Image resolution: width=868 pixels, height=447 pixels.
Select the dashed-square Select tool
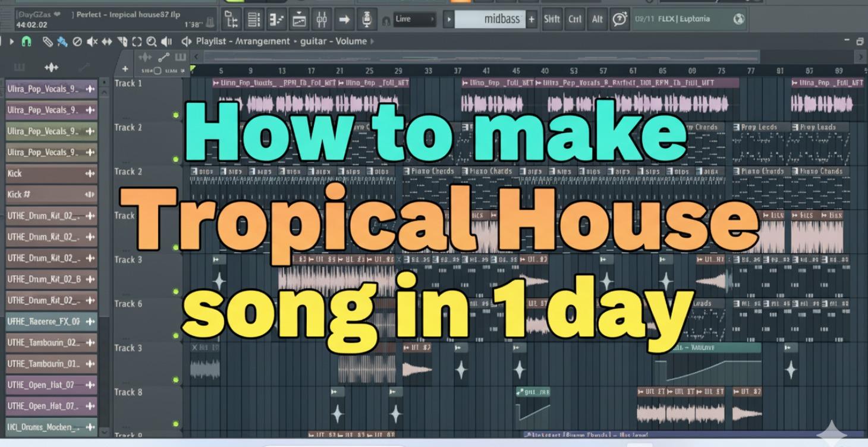(x=137, y=42)
